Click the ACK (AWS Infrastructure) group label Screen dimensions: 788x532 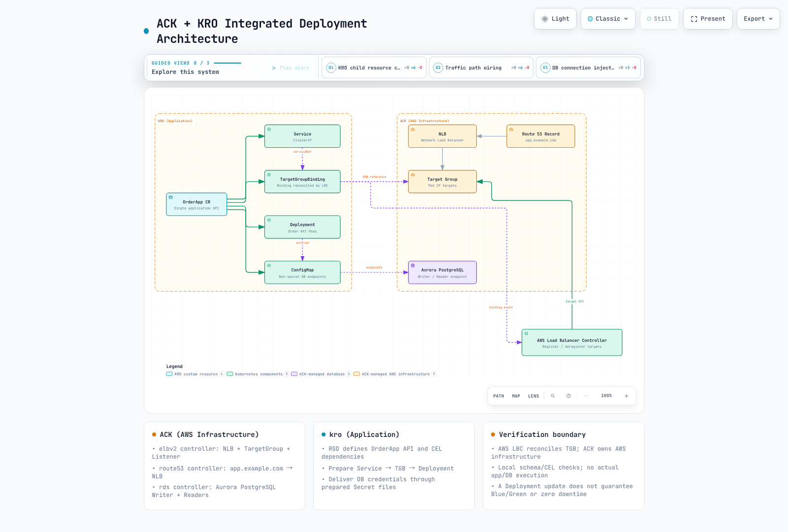(x=425, y=121)
